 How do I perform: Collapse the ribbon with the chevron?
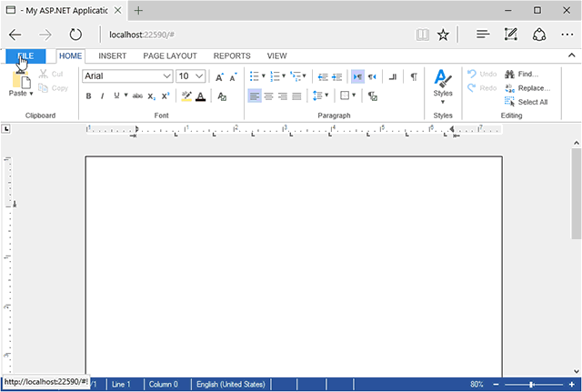point(572,55)
